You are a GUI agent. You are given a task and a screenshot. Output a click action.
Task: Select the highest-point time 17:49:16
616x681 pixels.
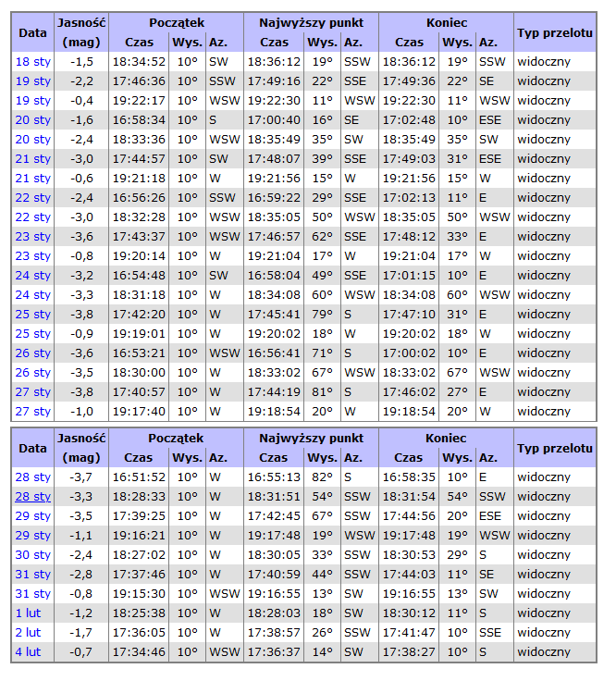click(x=274, y=81)
